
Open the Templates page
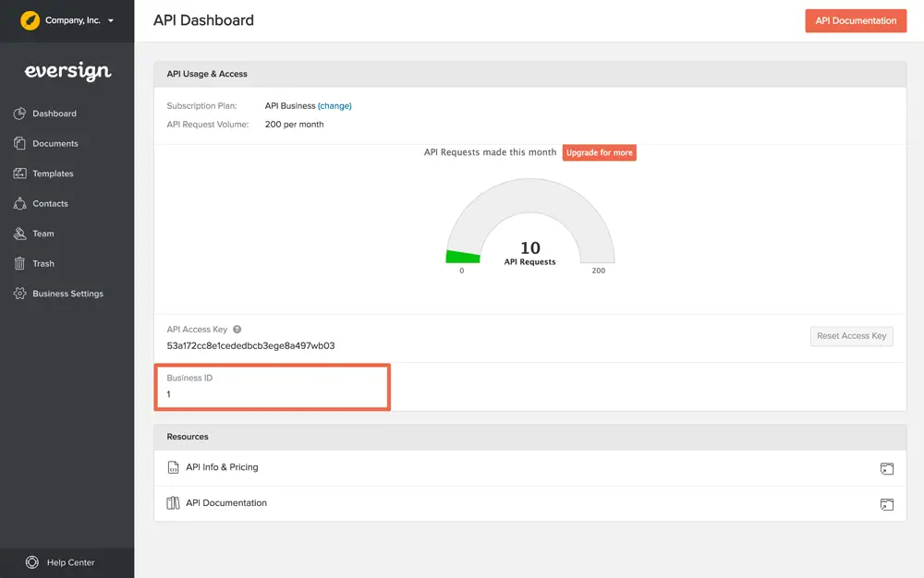click(x=53, y=174)
